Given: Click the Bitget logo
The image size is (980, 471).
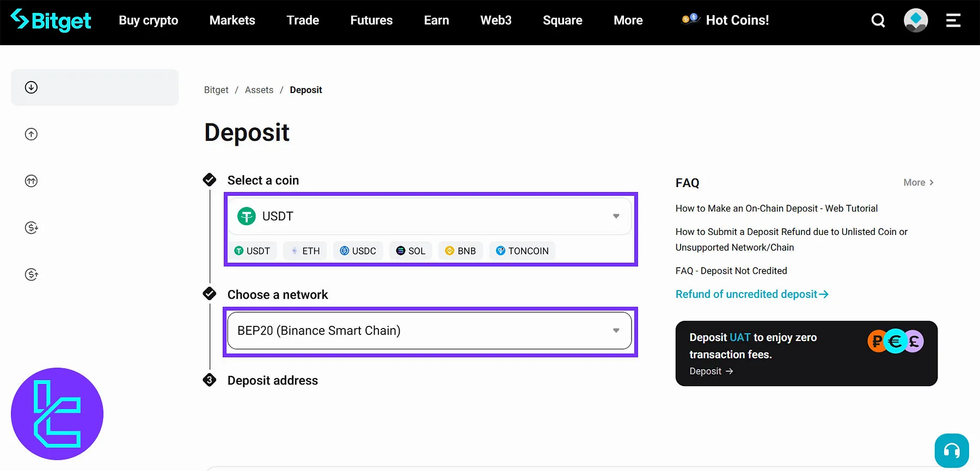Looking at the screenshot, I should tap(51, 20).
